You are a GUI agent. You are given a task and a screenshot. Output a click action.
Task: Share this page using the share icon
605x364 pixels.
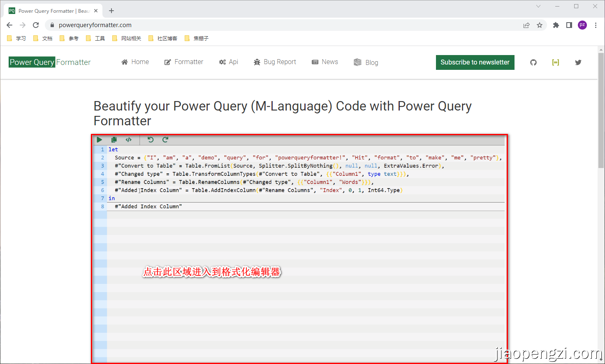526,25
